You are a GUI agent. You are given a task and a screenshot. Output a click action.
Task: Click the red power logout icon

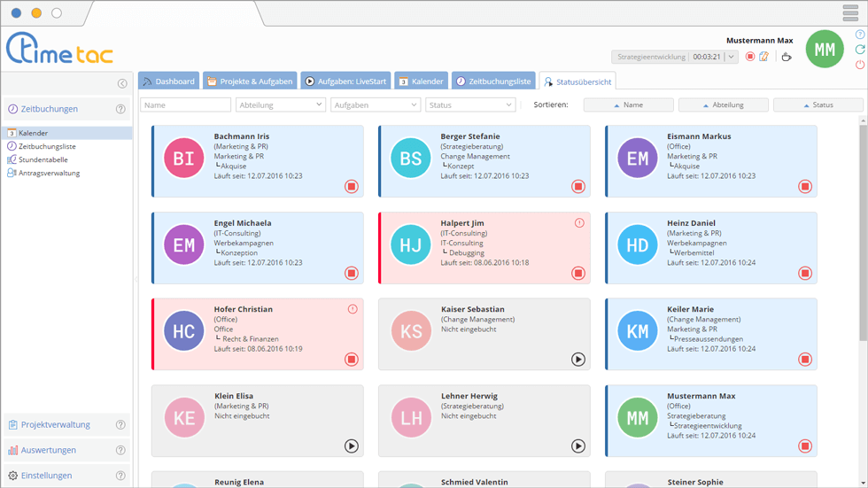tap(860, 65)
